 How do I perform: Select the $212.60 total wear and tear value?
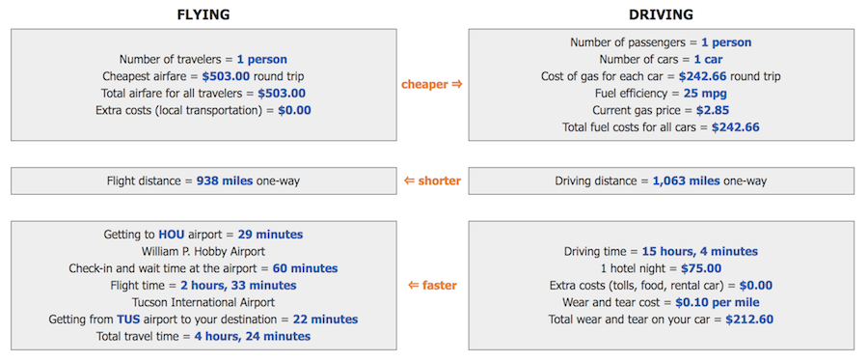(749, 319)
